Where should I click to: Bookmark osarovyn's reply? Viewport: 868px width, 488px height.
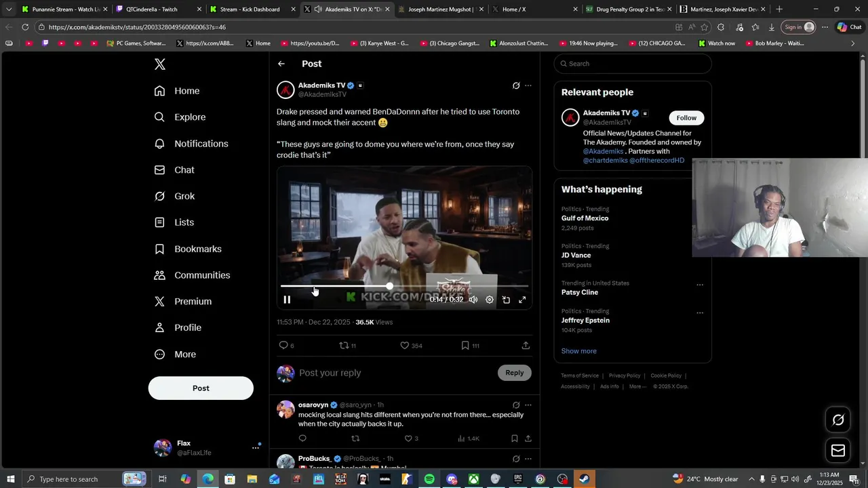[x=515, y=439]
